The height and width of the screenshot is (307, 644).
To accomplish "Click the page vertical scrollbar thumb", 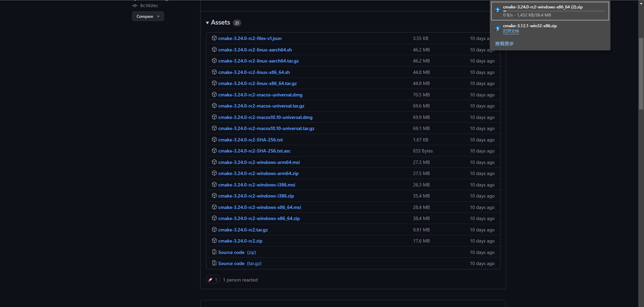I will tap(641, 74).
